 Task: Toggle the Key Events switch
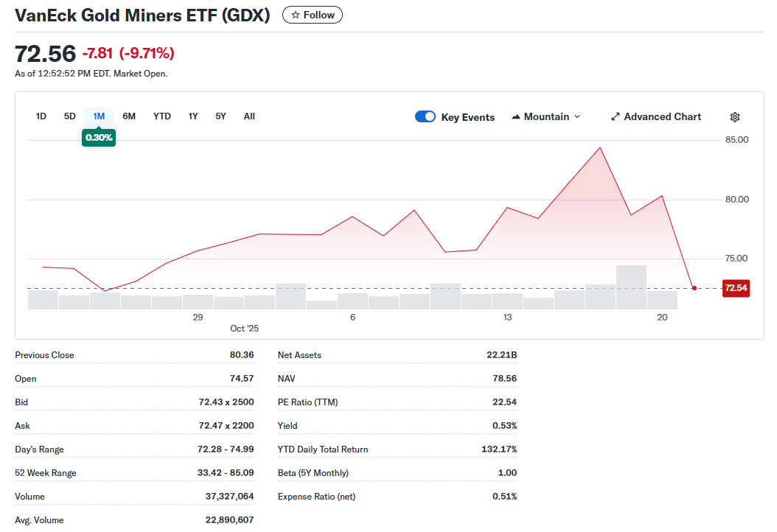coord(425,116)
